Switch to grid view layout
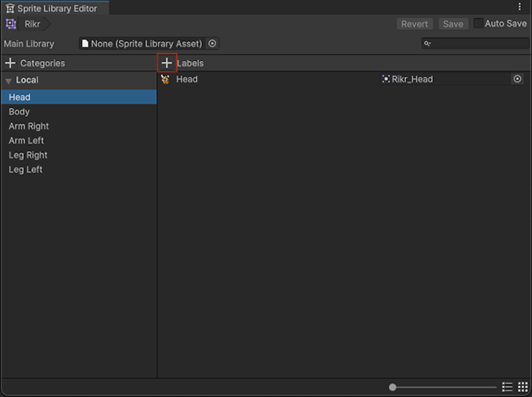The height and width of the screenshot is (397, 532). [x=523, y=387]
